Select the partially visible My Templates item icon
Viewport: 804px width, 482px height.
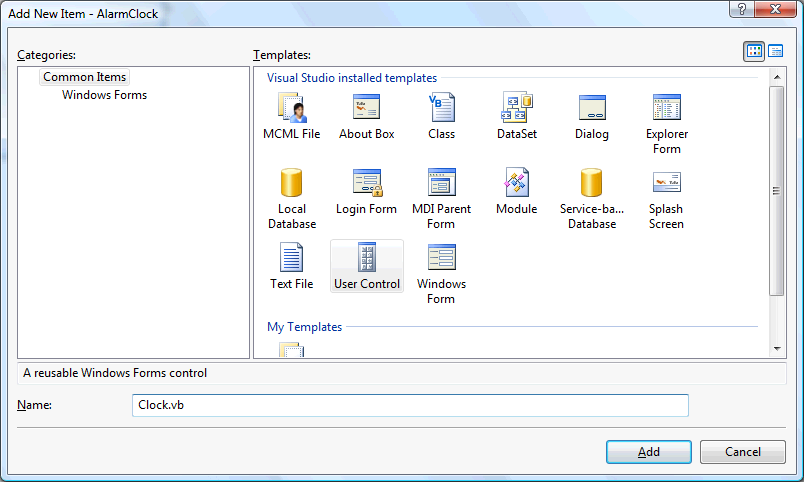coord(292,350)
